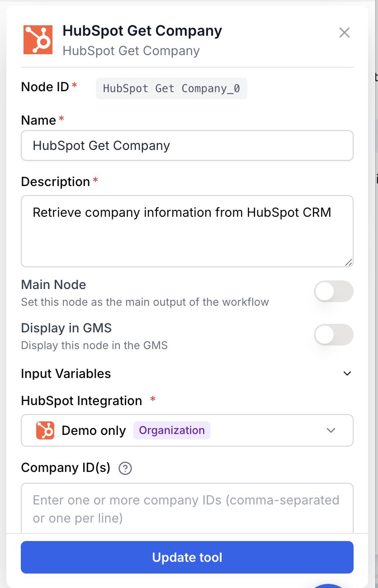Grab the Description textarea resize handle
This screenshot has height=588, width=378.
click(x=348, y=262)
